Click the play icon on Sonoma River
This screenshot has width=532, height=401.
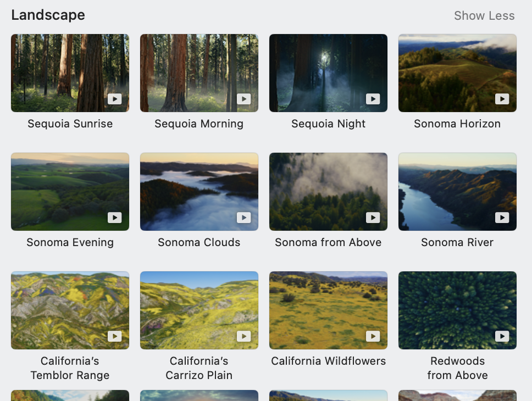pos(502,218)
